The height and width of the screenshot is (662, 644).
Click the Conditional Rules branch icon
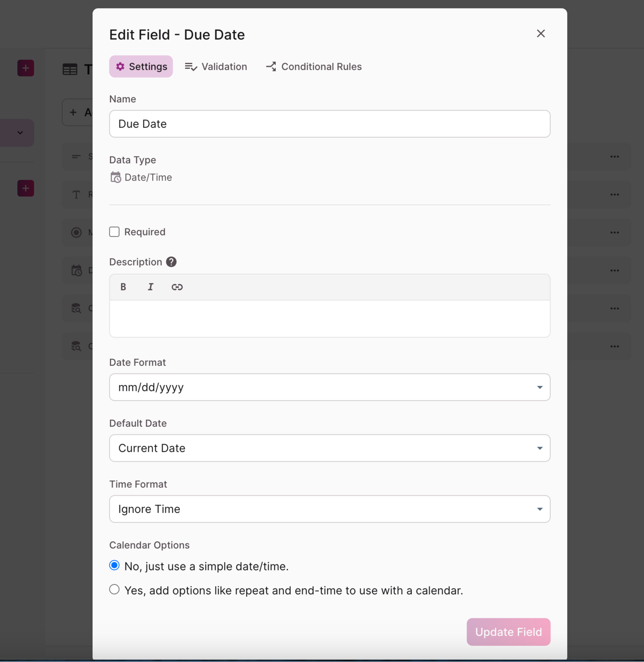pos(271,67)
